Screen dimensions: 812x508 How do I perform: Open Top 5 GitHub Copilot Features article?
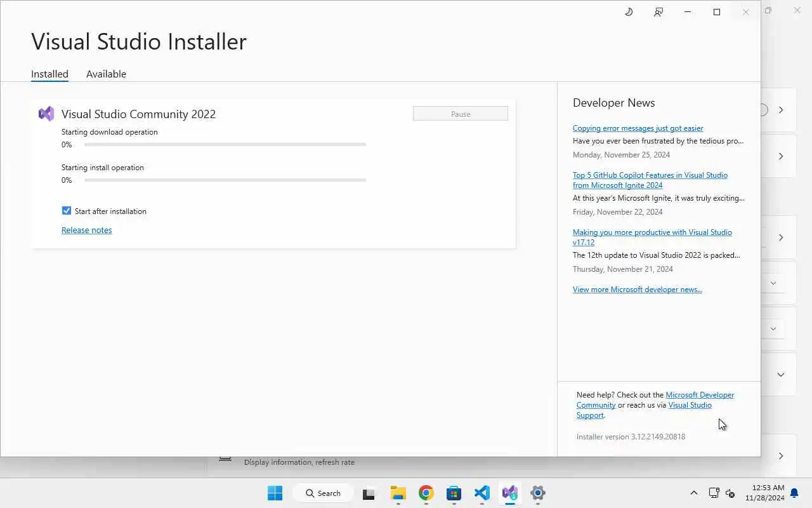650,180
